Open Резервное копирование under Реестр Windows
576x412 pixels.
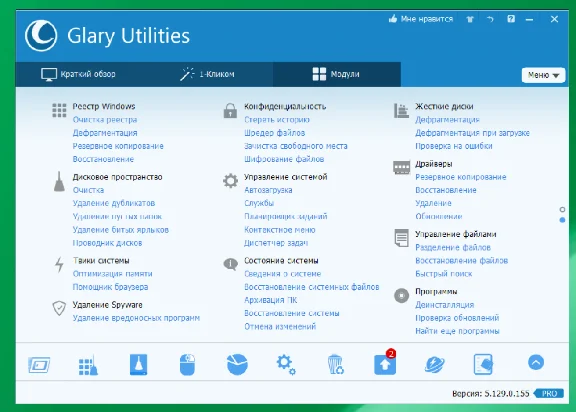pyautogui.click(x=118, y=146)
